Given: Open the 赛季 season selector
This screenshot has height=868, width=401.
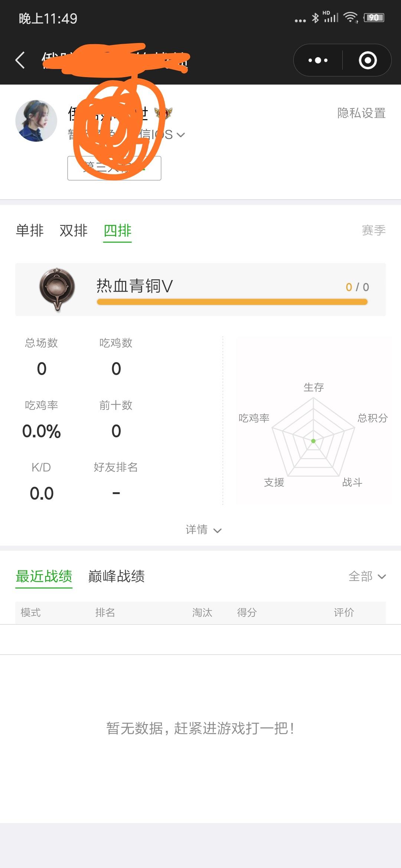Looking at the screenshot, I should (374, 230).
